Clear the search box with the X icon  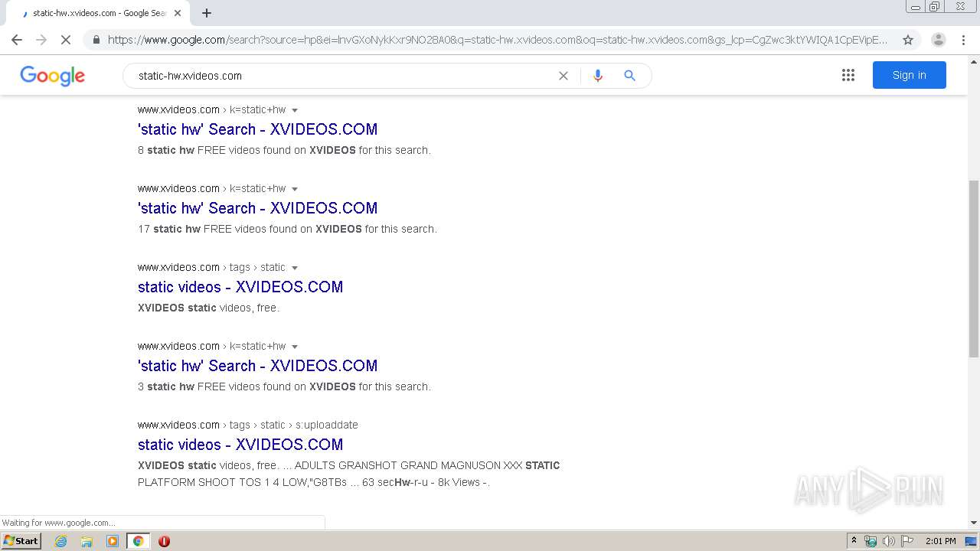pos(563,76)
